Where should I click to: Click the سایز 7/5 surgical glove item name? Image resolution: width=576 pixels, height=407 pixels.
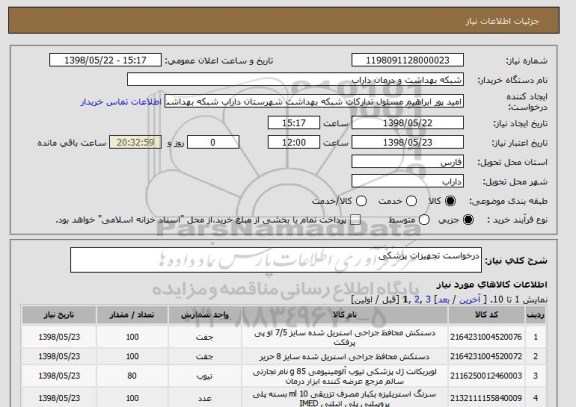pos(345,338)
